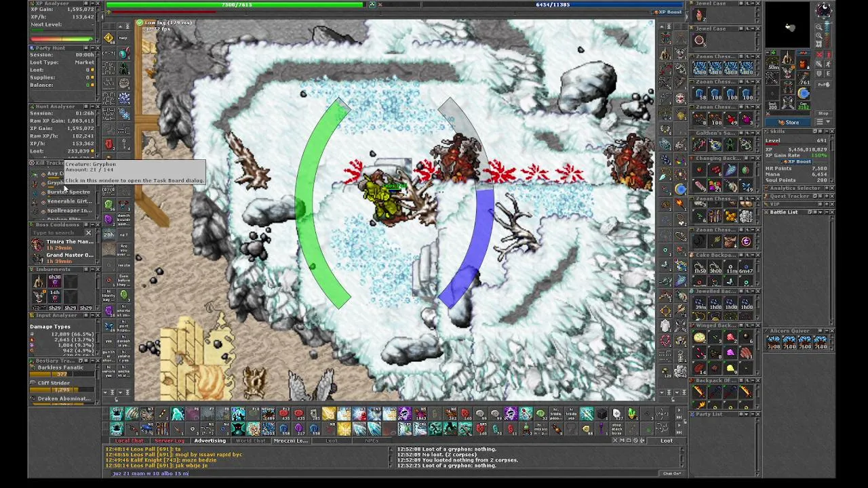Open the backpack equipment slot
The image size is (868, 488).
(x=803, y=63)
